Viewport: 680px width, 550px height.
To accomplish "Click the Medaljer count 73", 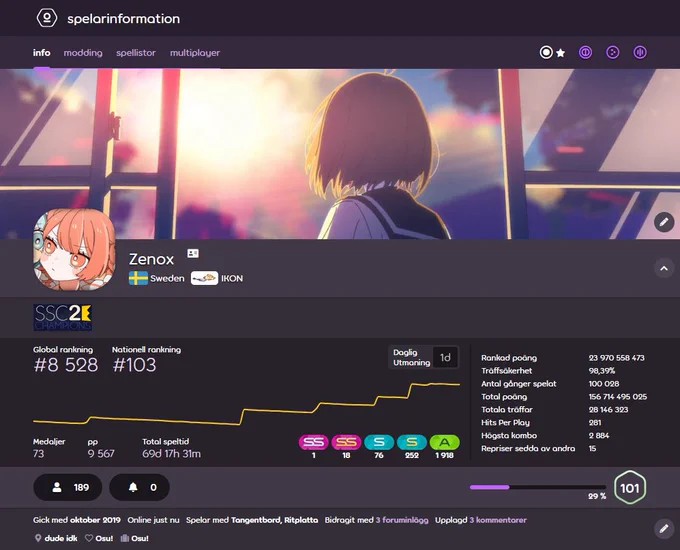I will point(39,454).
